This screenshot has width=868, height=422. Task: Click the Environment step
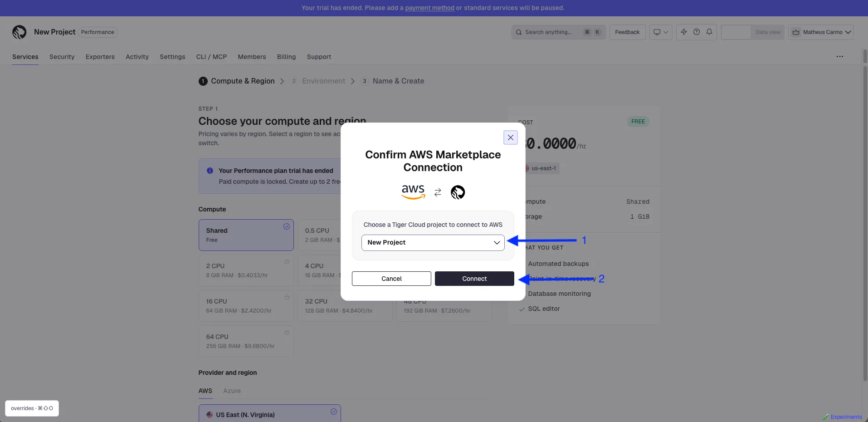point(318,81)
